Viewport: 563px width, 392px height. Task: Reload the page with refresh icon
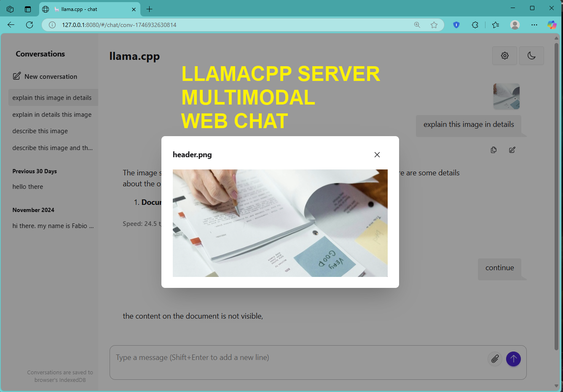click(29, 25)
